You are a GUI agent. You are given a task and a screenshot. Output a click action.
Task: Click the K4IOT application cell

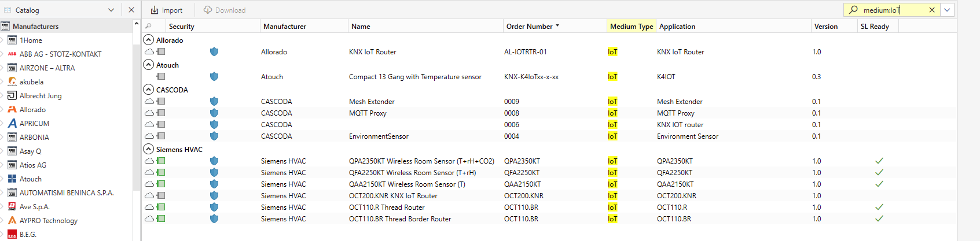[666, 76]
